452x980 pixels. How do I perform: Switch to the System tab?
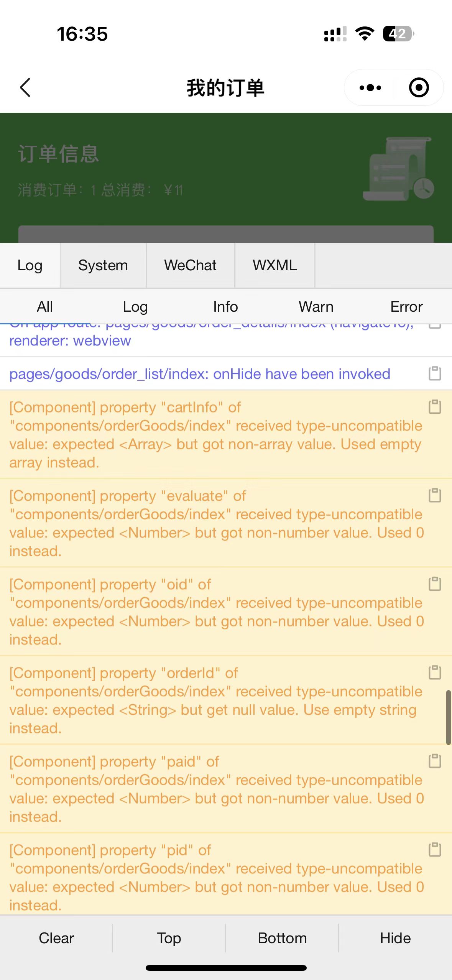(103, 265)
